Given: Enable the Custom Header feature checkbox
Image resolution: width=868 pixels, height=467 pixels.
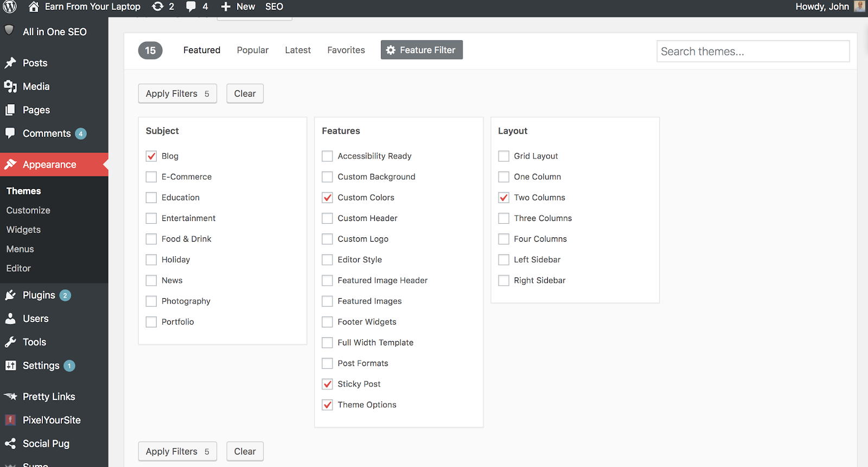Looking at the screenshot, I should pos(327,218).
